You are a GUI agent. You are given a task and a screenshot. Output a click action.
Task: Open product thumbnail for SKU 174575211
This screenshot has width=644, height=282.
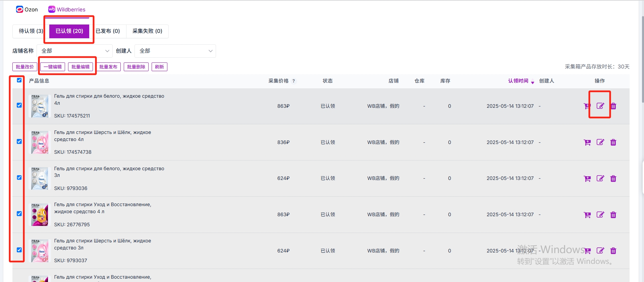[x=40, y=106]
